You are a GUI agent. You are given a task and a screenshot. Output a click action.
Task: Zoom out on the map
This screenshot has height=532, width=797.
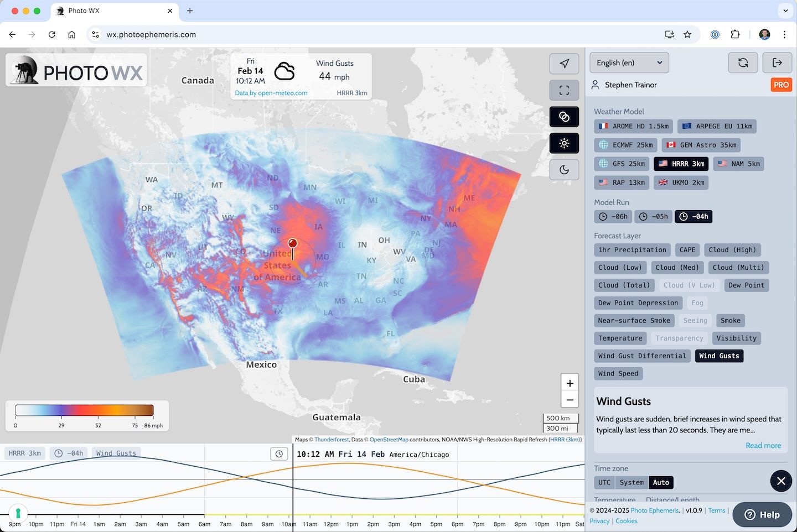coord(570,400)
